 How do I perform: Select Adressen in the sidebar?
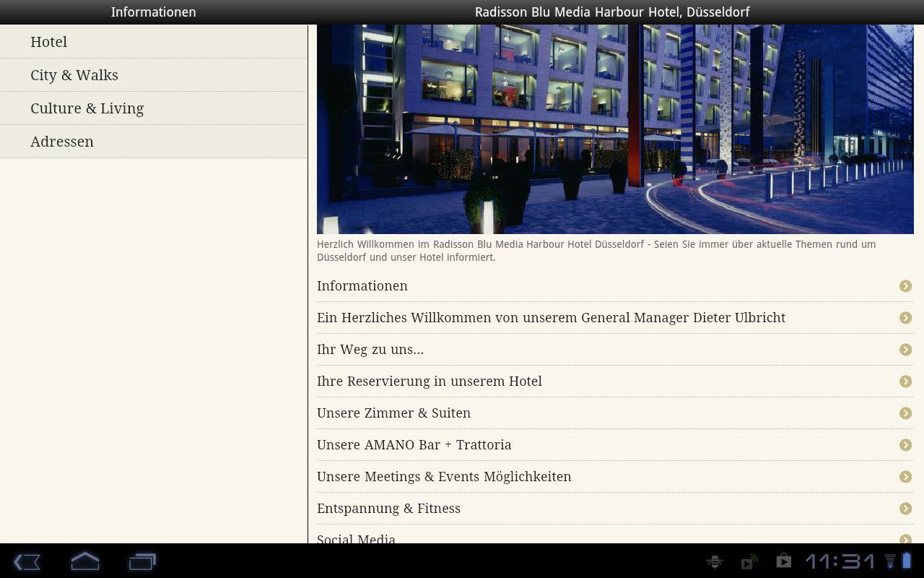(x=153, y=142)
